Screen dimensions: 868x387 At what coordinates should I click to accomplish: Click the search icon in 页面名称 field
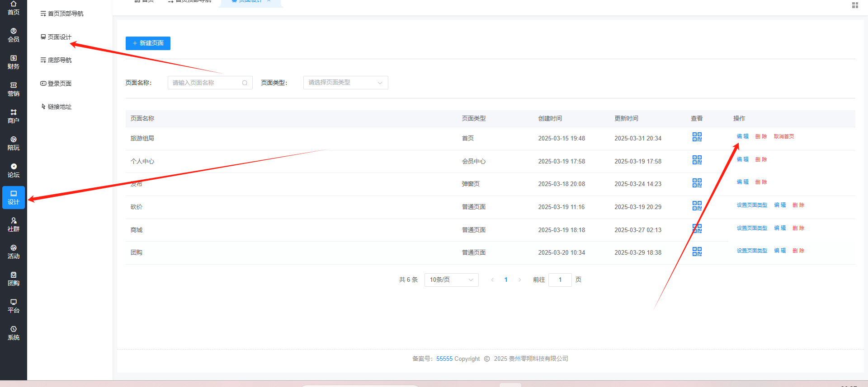point(245,83)
